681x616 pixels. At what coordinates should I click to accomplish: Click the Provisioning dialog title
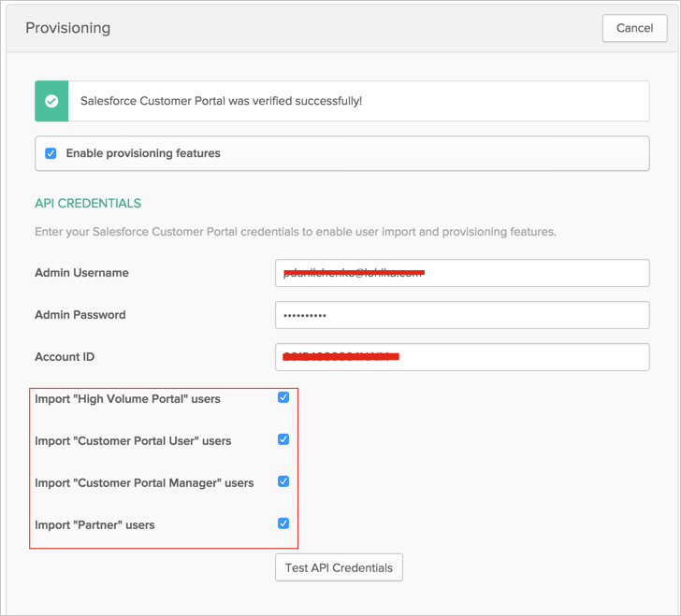pos(67,28)
